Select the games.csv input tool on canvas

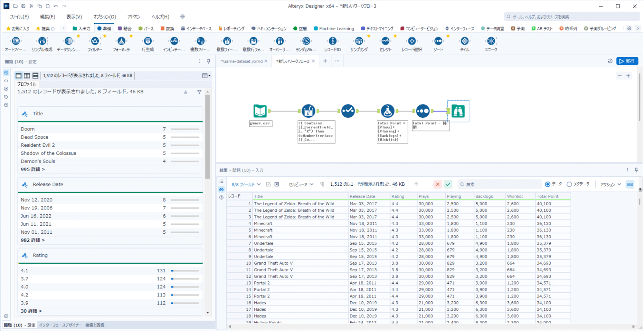point(260,111)
